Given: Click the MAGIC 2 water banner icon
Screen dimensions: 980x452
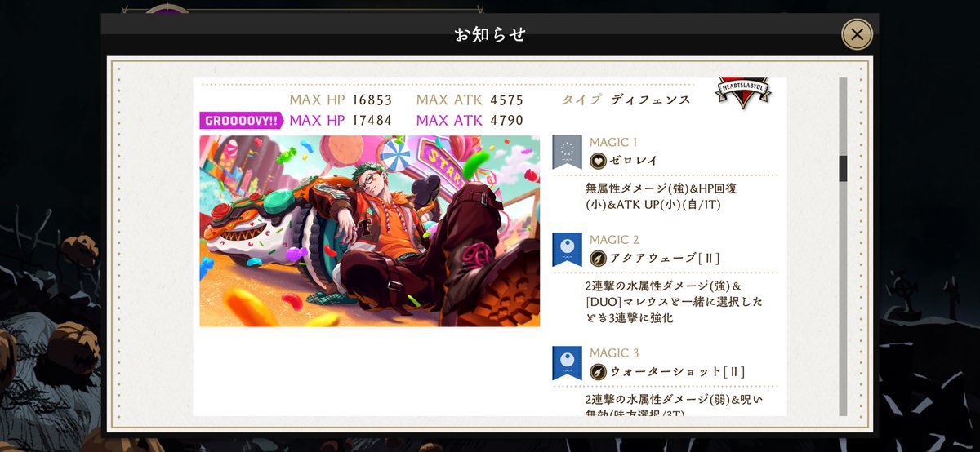Looking at the screenshot, I should tap(567, 250).
